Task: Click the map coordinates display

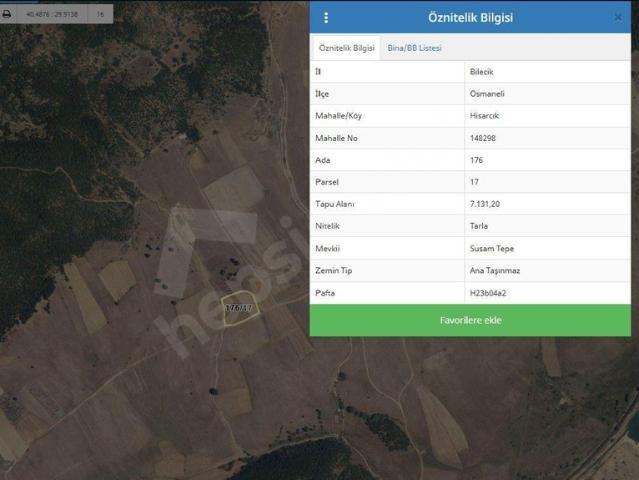Action: coord(52,14)
